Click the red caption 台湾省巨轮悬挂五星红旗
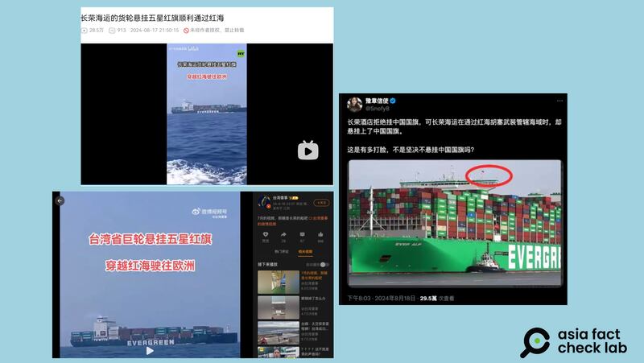The width and height of the screenshot is (644, 363). point(151,239)
